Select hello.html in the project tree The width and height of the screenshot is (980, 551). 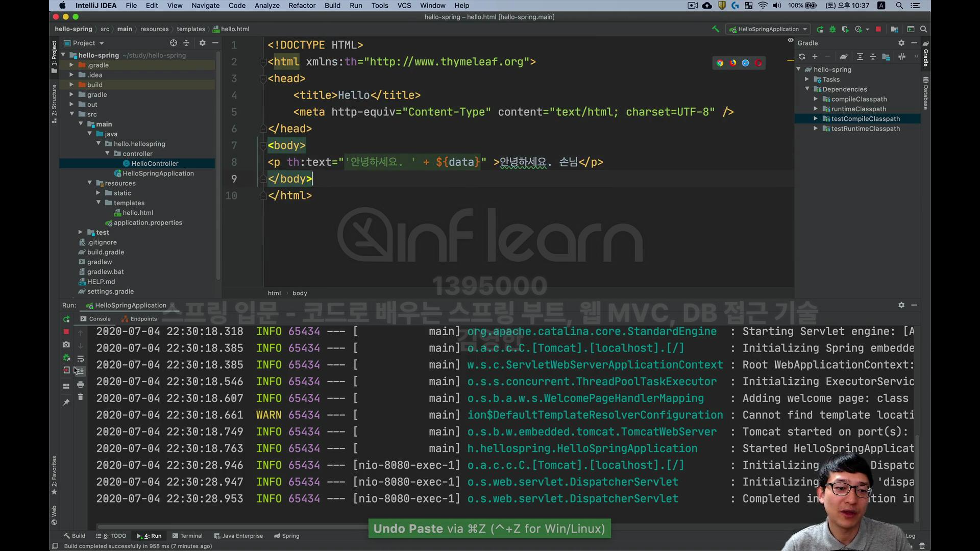point(138,213)
